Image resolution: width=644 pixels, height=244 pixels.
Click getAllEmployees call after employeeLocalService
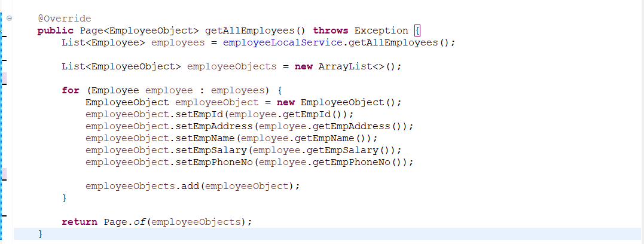(x=393, y=42)
